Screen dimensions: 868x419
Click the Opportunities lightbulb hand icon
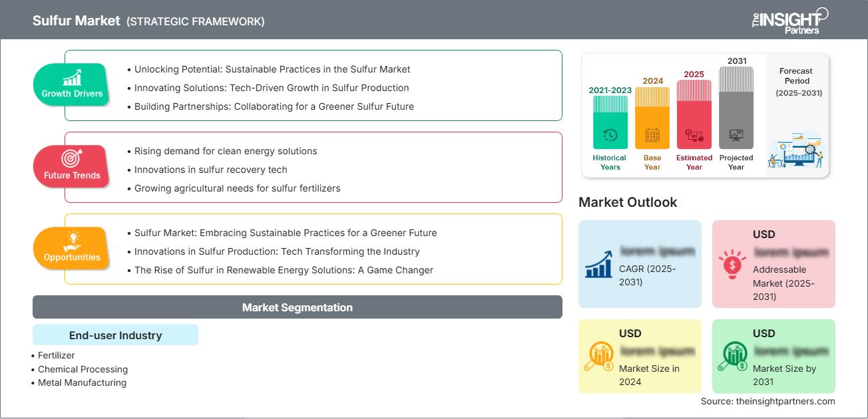[72, 241]
